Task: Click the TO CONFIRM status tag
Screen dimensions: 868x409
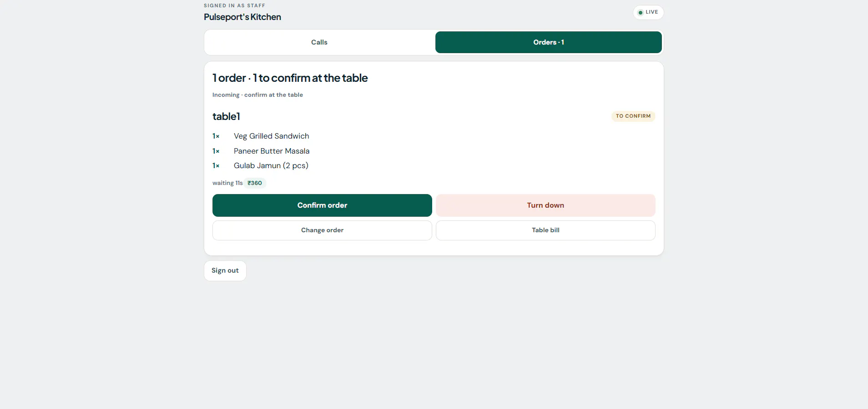Action: pos(633,116)
